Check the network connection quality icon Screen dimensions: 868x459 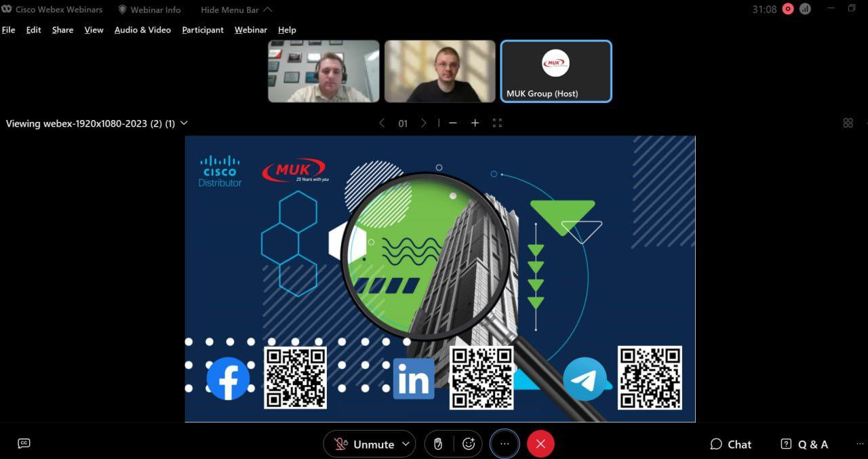point(806,9)
